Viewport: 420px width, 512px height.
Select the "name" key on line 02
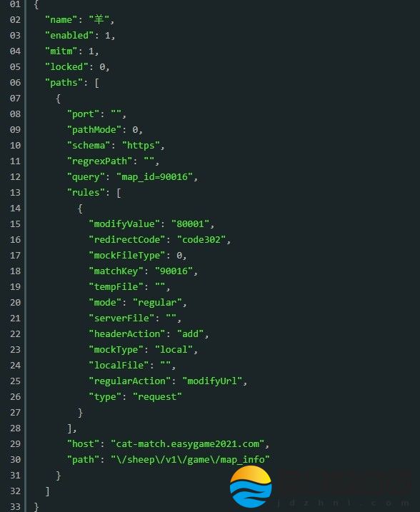coord(61,20)
